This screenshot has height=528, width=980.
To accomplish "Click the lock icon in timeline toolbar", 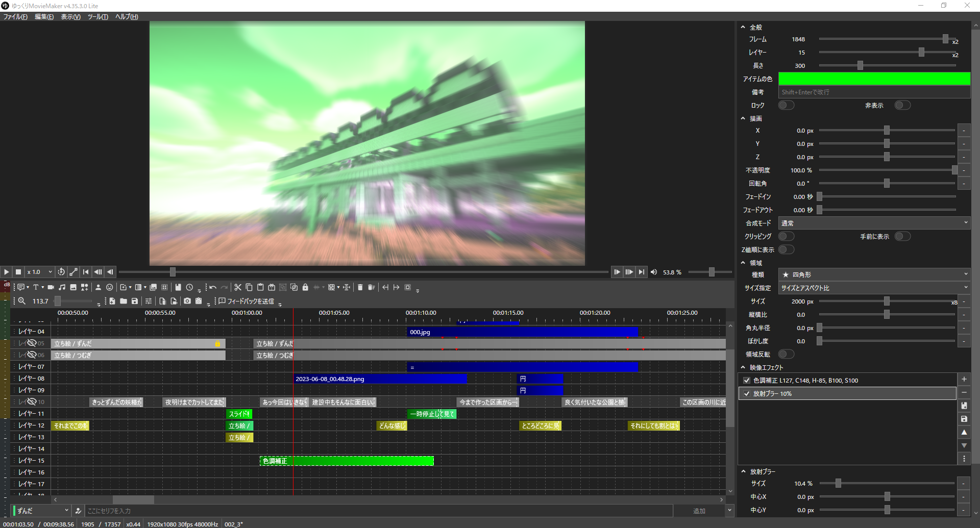I will (x=305, y=287).
